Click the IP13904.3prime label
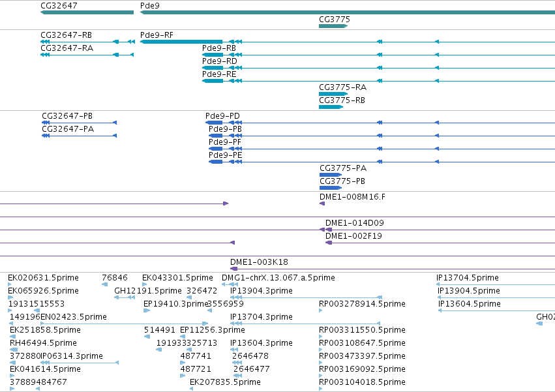Image resolution: width=555 pixels, height=392 pixels. click(262, 291)
